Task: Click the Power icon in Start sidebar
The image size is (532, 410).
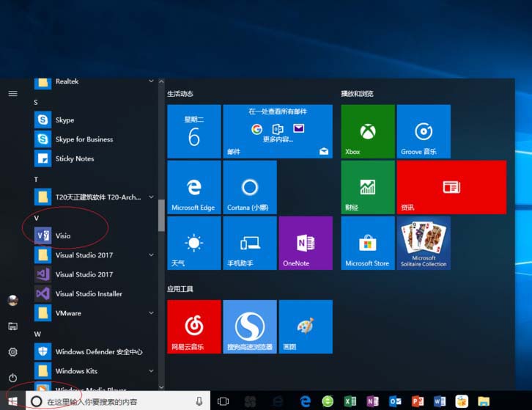Action: pos(13,378)
